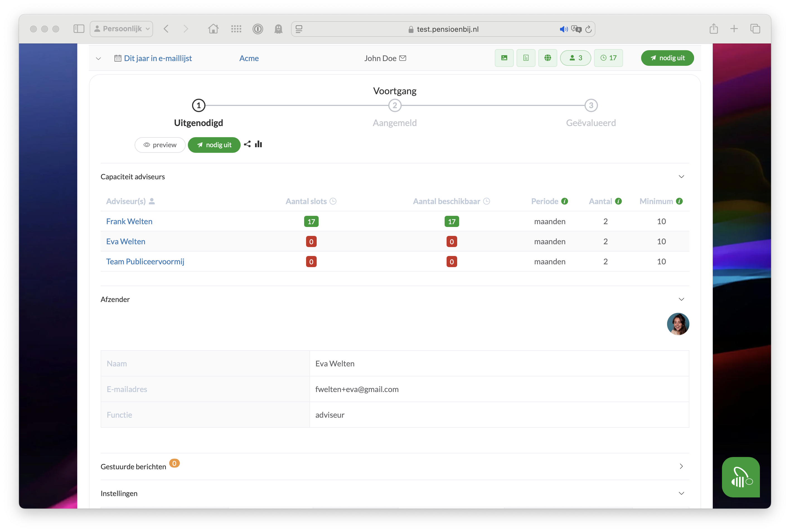Click nodig uit under the progress bar
The height and width of the screenshot is (532, 790).
point(214,145)
